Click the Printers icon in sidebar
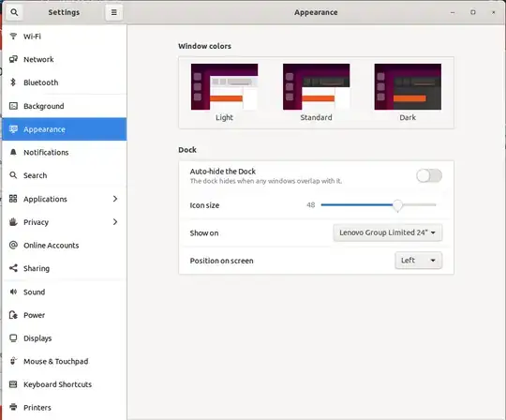The image size is (506, 420). pyautogui.click(x=13, y=407)
